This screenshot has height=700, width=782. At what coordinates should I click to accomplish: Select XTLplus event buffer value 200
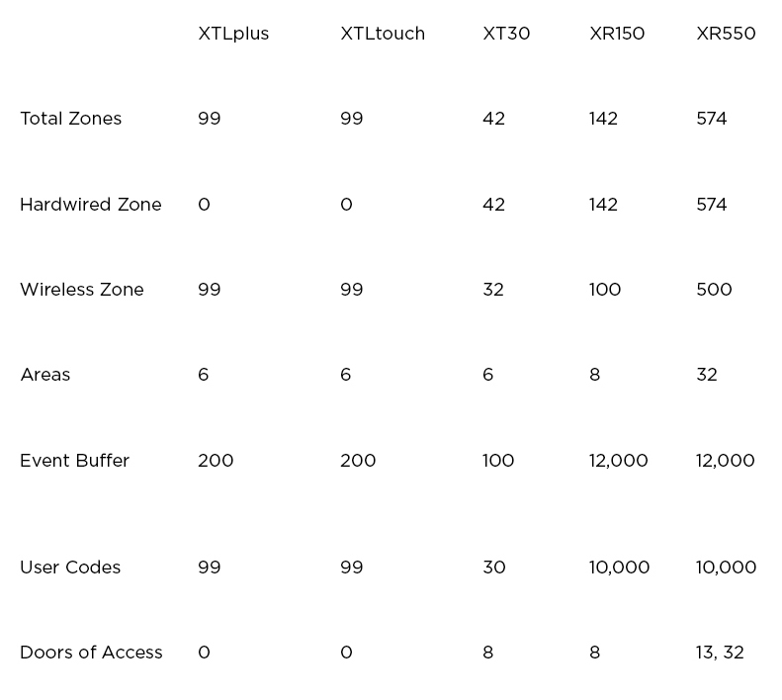click(216, 461)
